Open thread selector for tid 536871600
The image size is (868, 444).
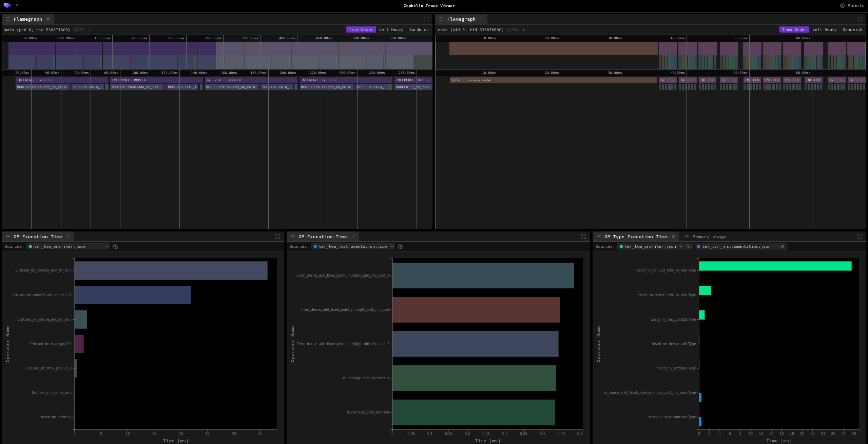[x=90, y=30]
